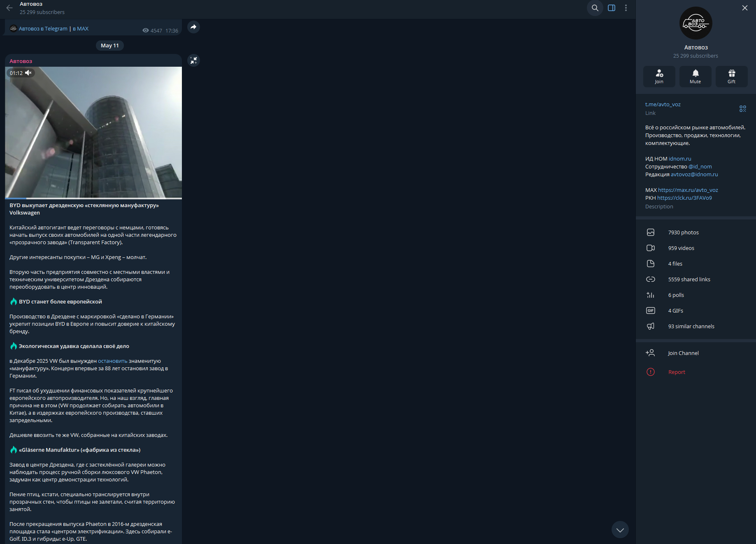Click the similar channels megaphone icon
The image size is (756, 544).
pyautogui.click(x=651, y=327)
